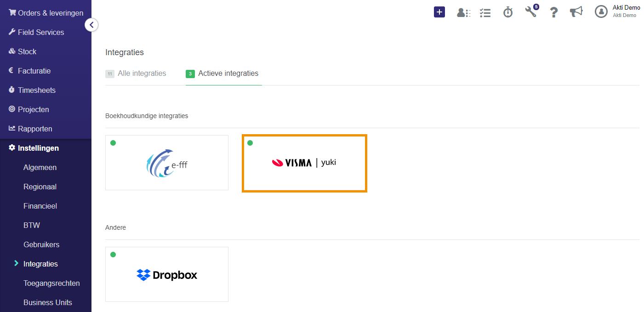
Task: Open the Akti Demo user avatar
Action: (601, 11)
